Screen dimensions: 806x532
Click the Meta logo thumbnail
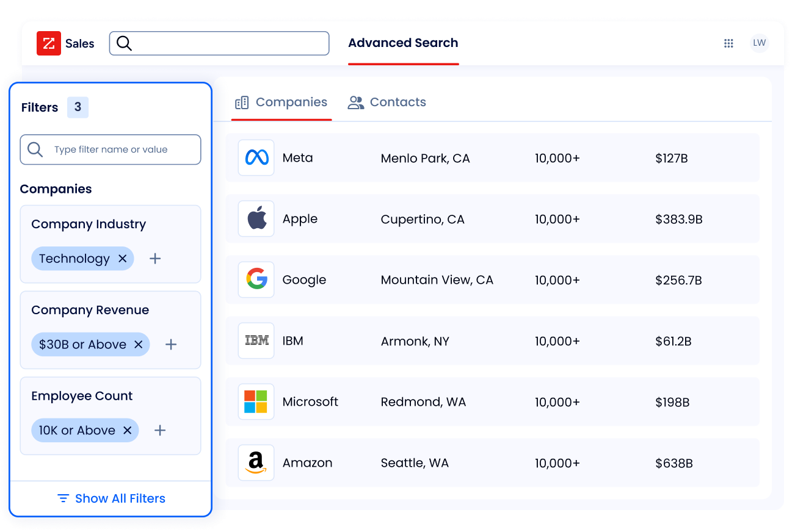pyautogui.click(x=256, y=158)
